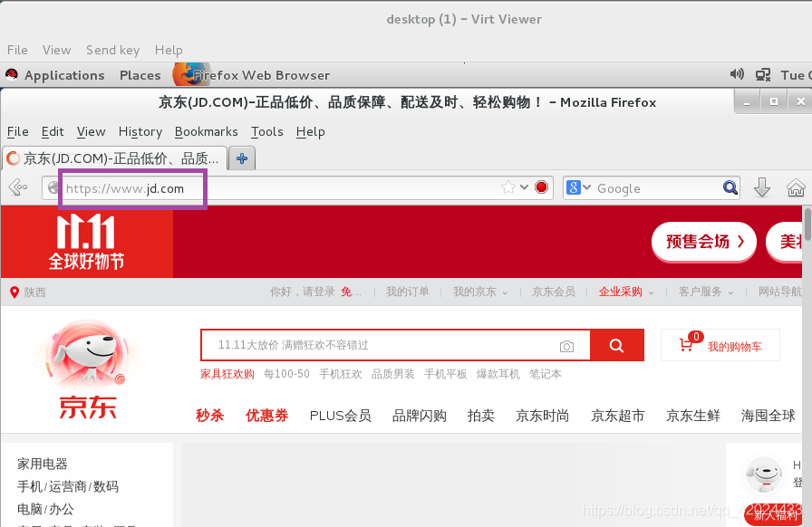
Task: Click the location pin icon by 陕西
Action: click(14, 292)
